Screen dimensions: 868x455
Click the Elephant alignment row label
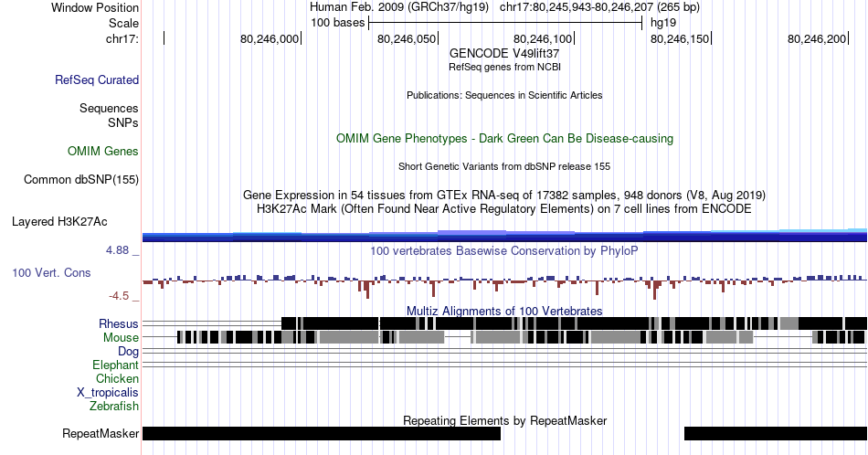[116, 365]
